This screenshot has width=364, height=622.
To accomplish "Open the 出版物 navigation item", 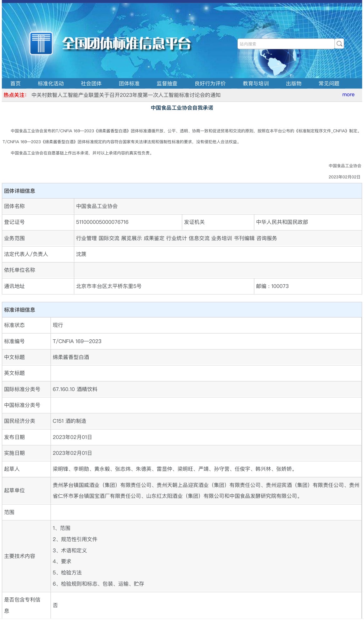I will tap(294, 83).
